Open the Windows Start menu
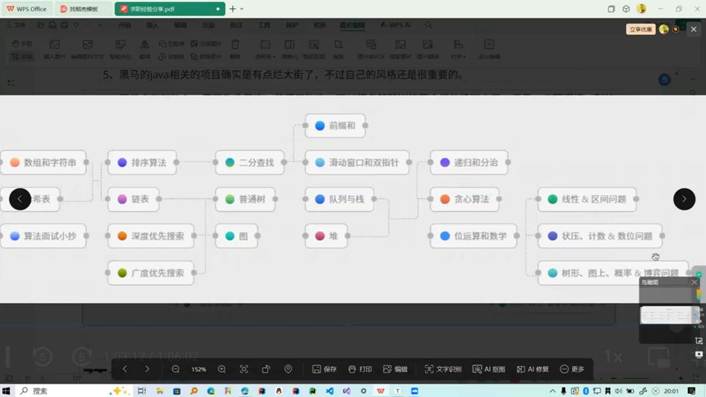 point(6,391)
